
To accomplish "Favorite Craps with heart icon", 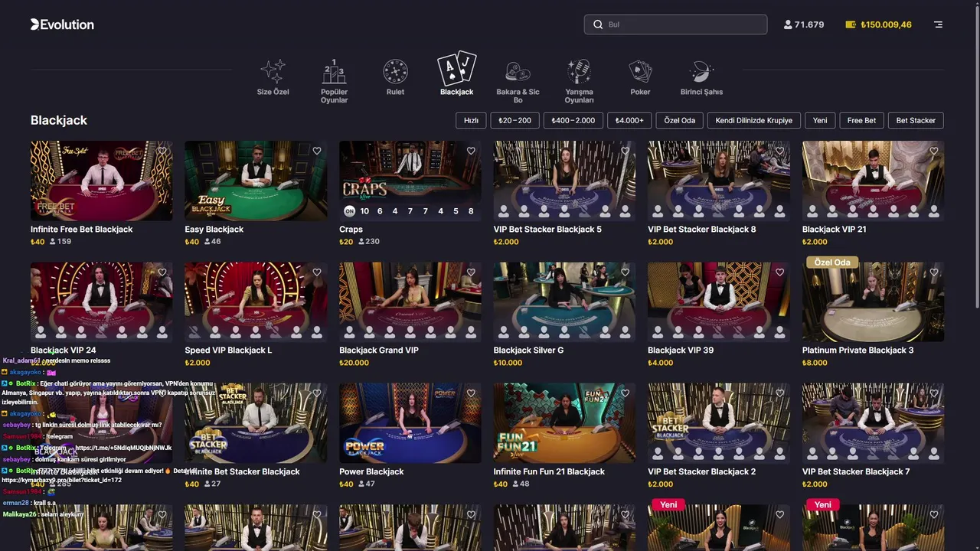I will pos(471,151).
